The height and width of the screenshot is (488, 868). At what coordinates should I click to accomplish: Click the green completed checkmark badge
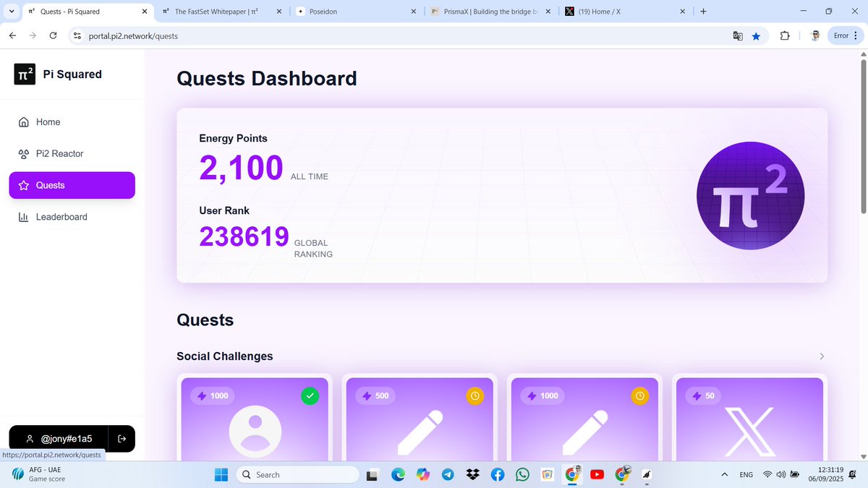point(310,396)
